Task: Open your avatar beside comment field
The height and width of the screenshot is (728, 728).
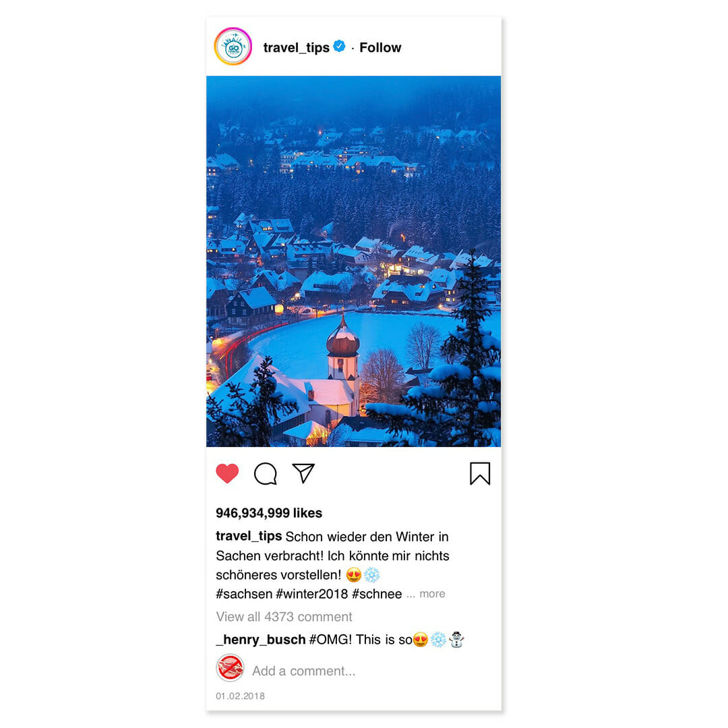Action: pos(230,668)
